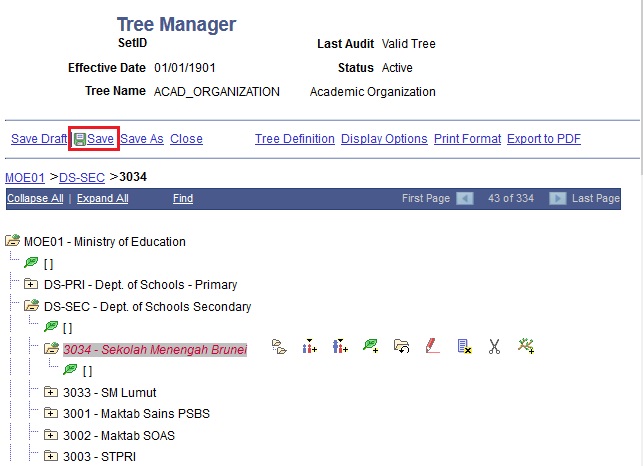Image resolution: width=643 pixels, height=466 pixels.
Task: Click the Insert Child Node icon
Action: pos(340,347)
